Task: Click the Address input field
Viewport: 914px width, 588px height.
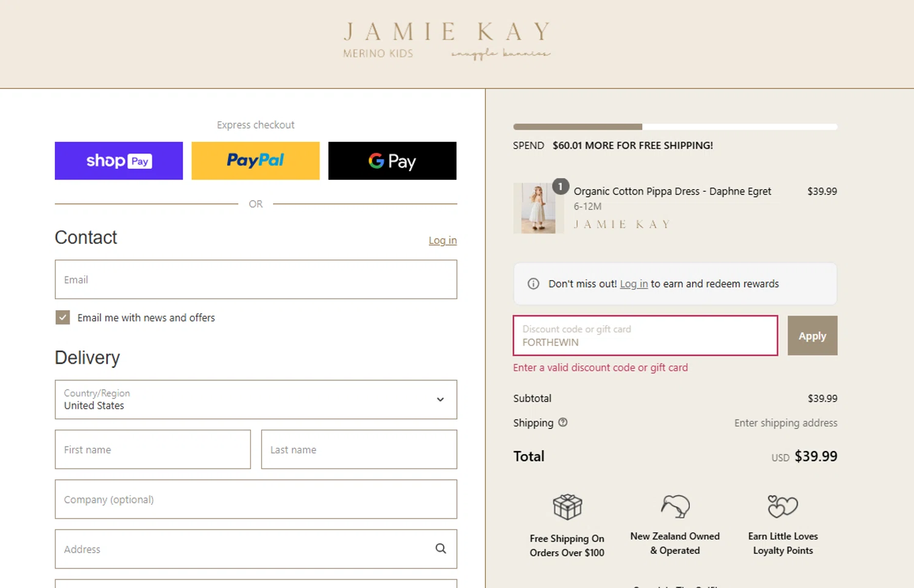Action: pos(256,549)
